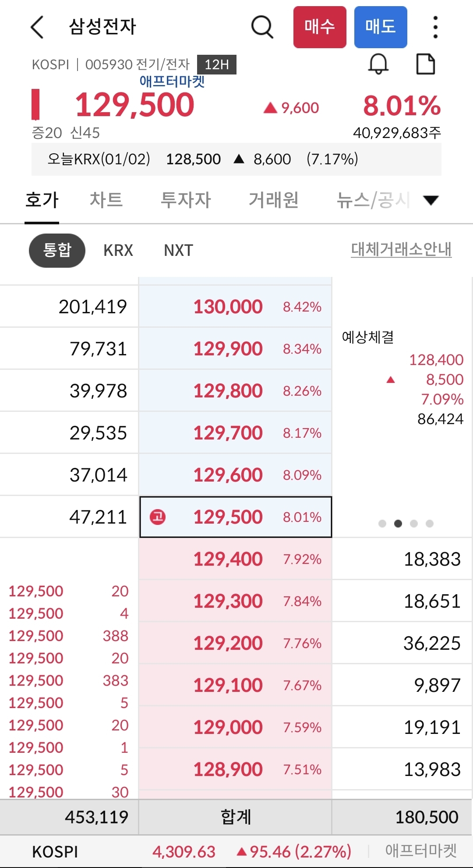Tap the price alert bell icon
This screenshot has width=473, height=868.
click(378, 64)
